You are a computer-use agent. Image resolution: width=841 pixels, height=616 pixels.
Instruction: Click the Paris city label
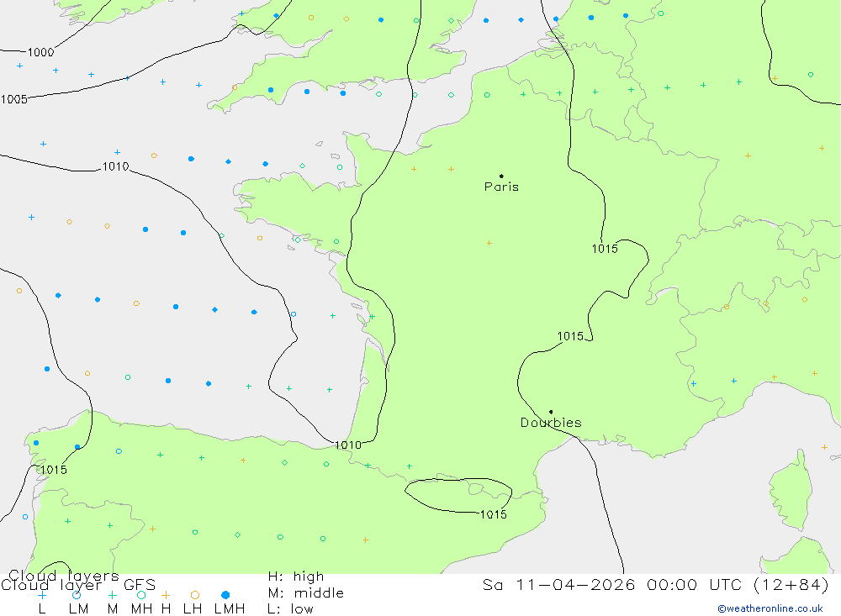(x=501, y=187)
